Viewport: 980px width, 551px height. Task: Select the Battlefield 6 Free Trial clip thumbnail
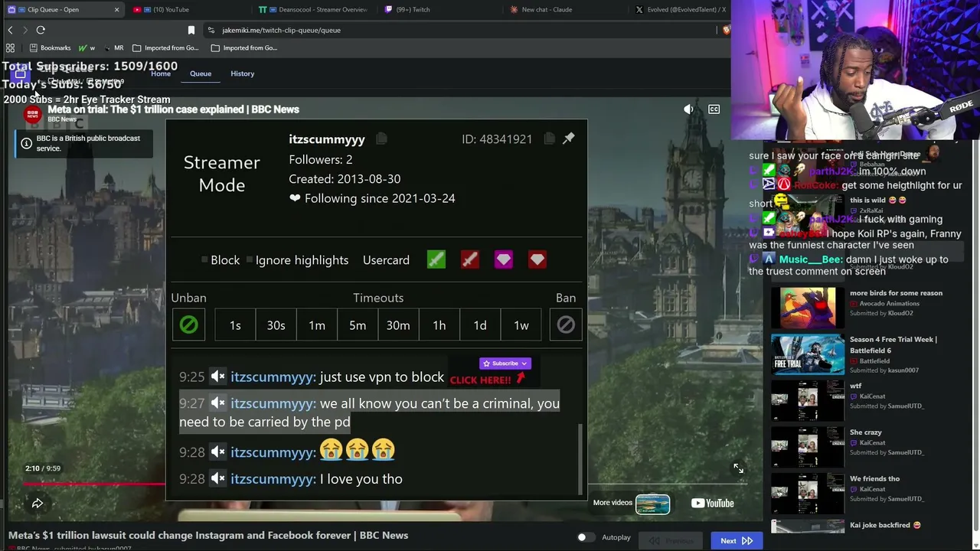[808, 354]
